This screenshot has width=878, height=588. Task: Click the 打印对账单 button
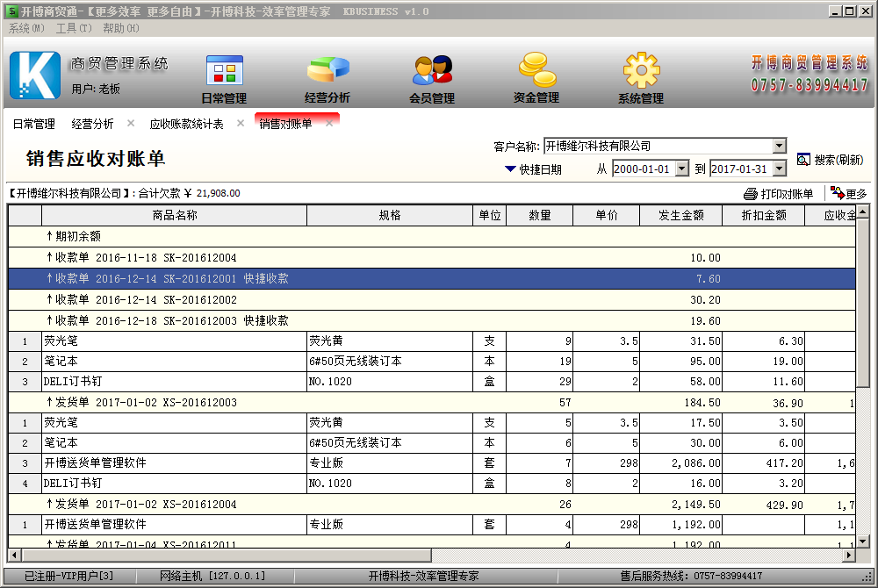point(778,194)
